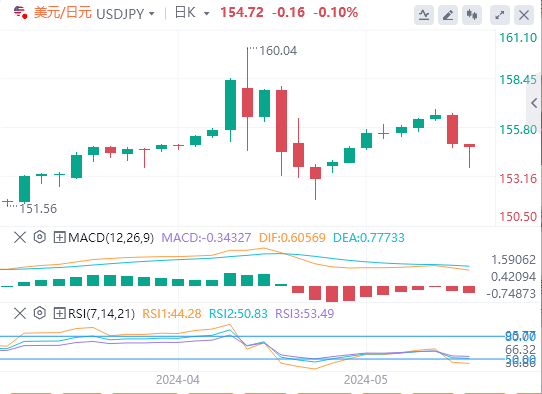
Task: Open the indicator line chart tool
Action: coord(424,15)
